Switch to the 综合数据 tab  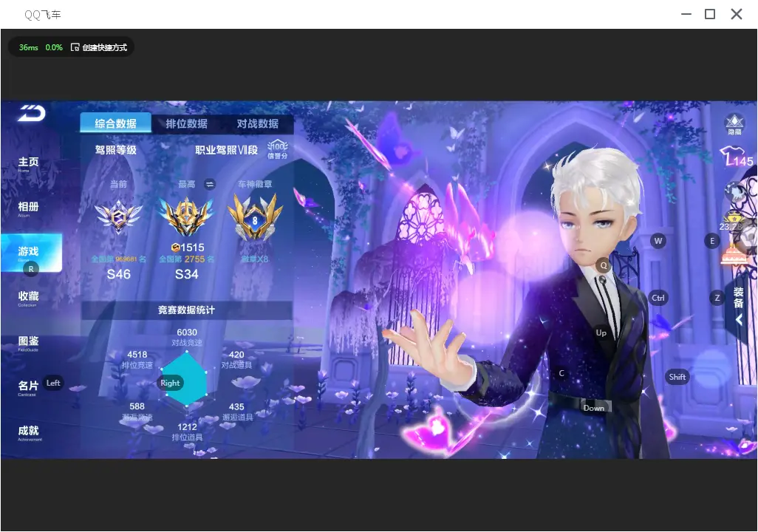(115, 123)
